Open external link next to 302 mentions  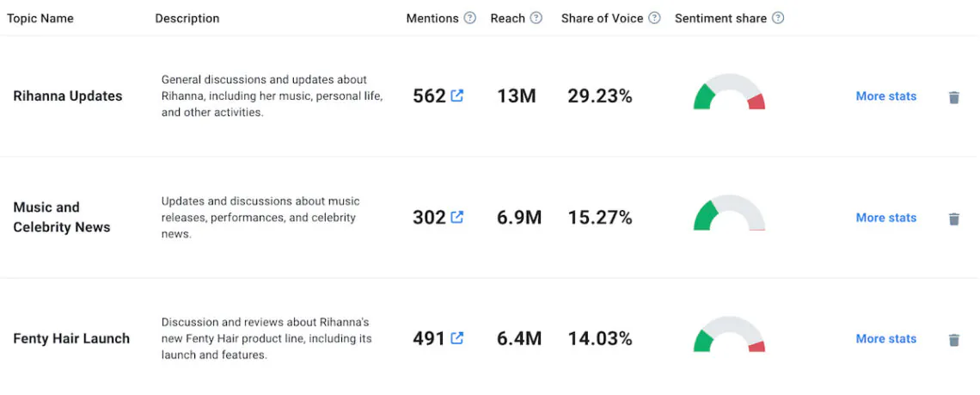click(x=456, y=217)
